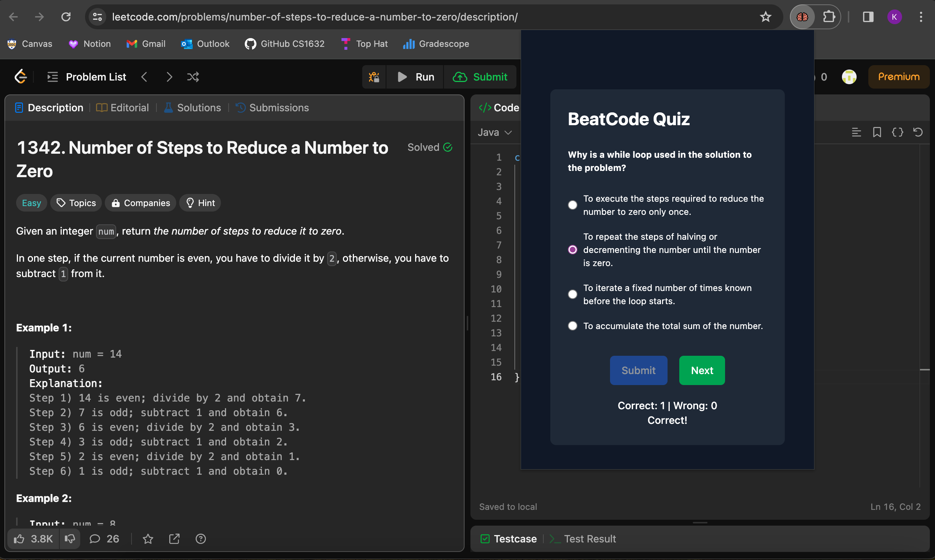Open the share link icon
Viewport: 935px width, 560px height.
(x=174, y=539)
